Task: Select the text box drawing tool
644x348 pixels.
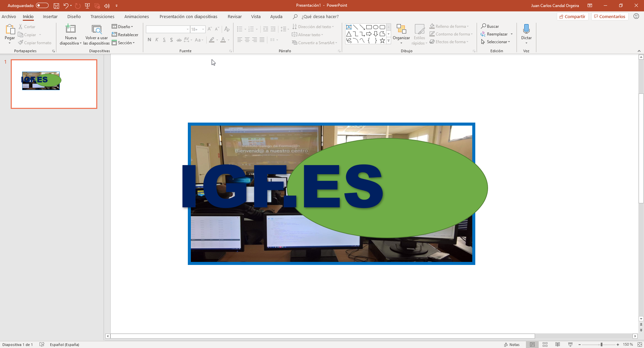Action: point(349,27)
